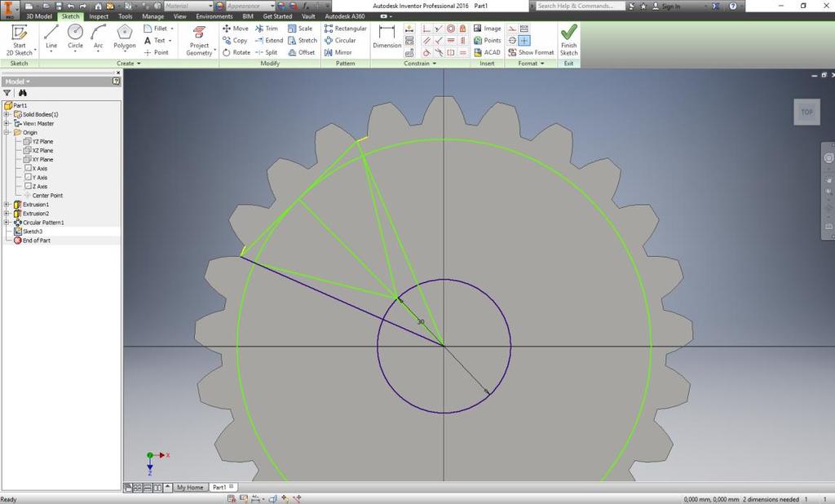This screenshot has height=504, width=835.
Task: Toggle the Driven Dimension format button
Action: tap(524, 29)
